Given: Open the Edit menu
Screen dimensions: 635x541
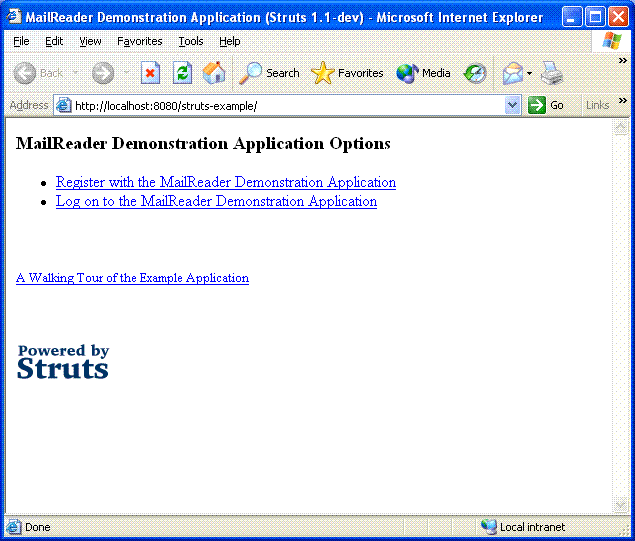Looking at the screenshot, I should tap(54, 41).
